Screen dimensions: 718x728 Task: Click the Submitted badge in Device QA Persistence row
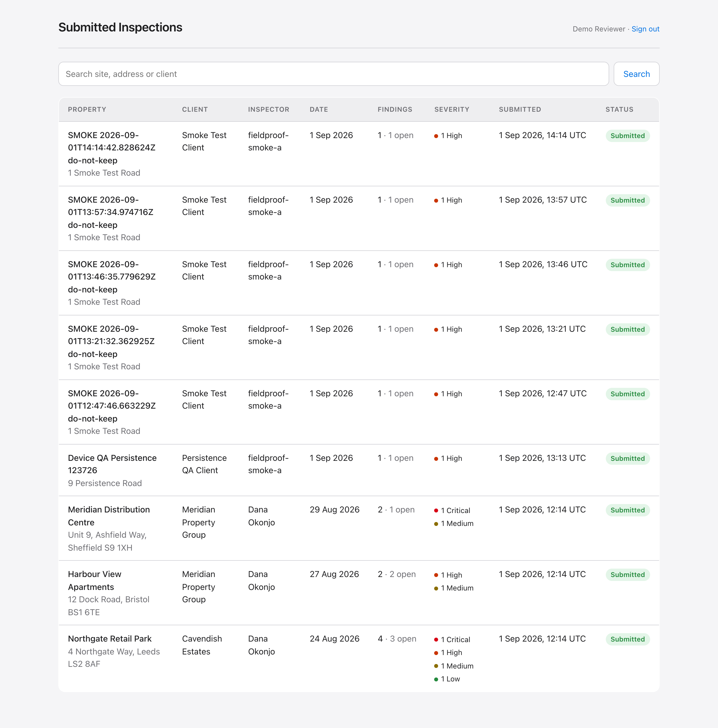[628, 458]
